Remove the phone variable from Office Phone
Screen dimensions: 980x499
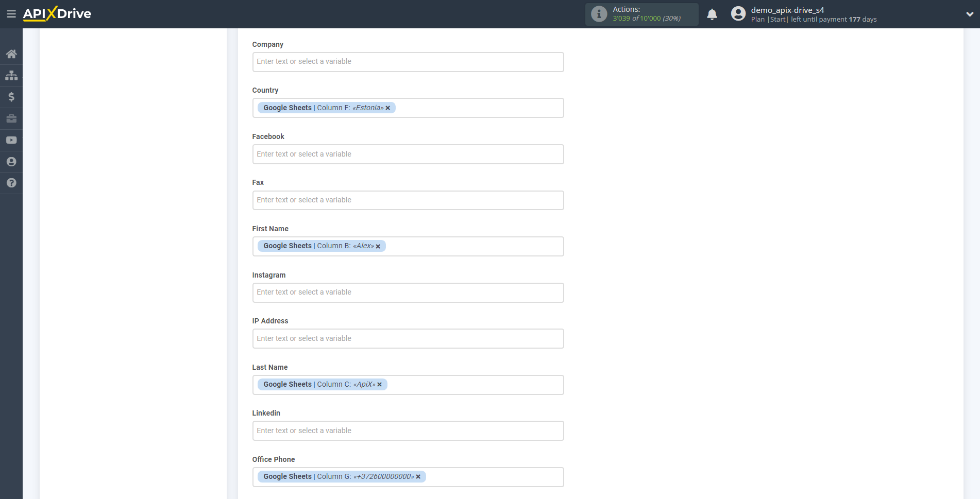coord(418,477)
